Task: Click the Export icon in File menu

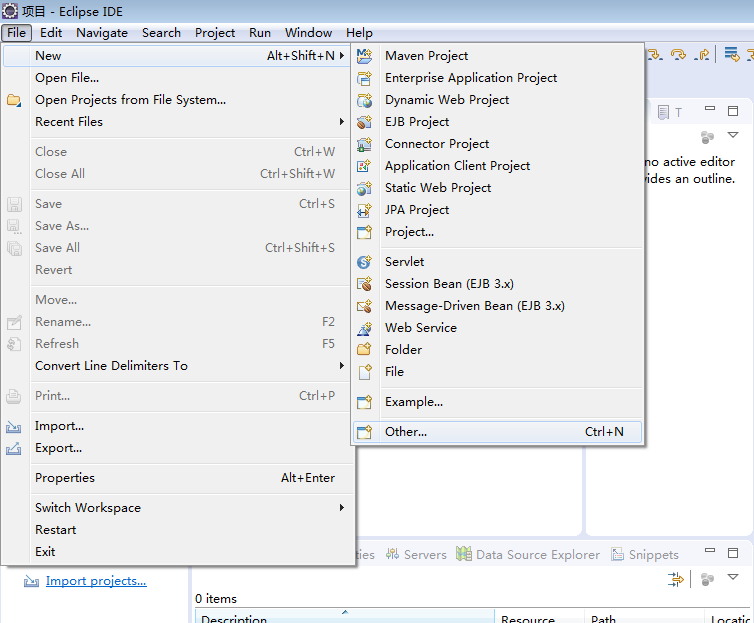Action: [13, 449]
